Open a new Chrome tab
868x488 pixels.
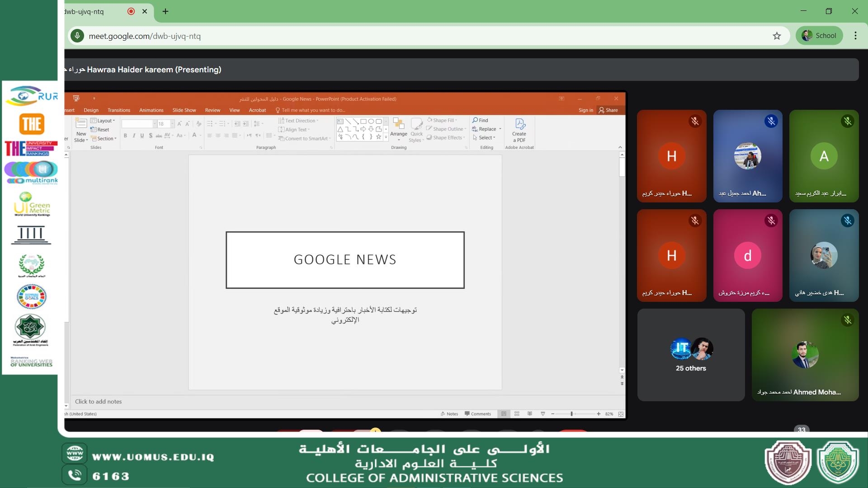165,11
